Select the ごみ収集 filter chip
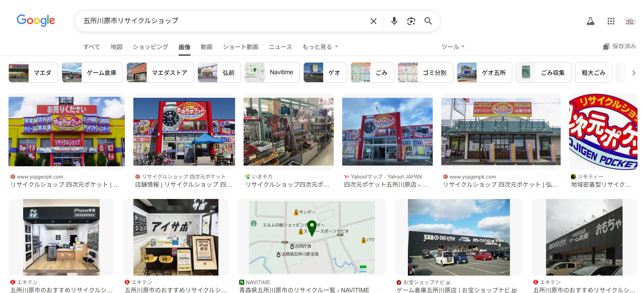Screen dimensions: 644x293 coord(544,73)
